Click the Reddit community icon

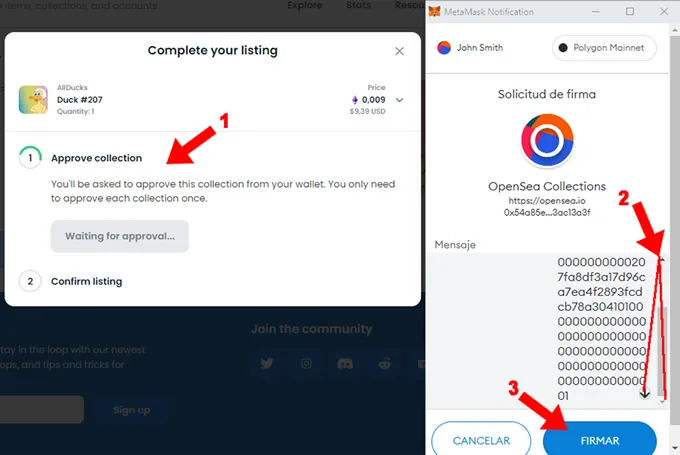coord(384,364)
